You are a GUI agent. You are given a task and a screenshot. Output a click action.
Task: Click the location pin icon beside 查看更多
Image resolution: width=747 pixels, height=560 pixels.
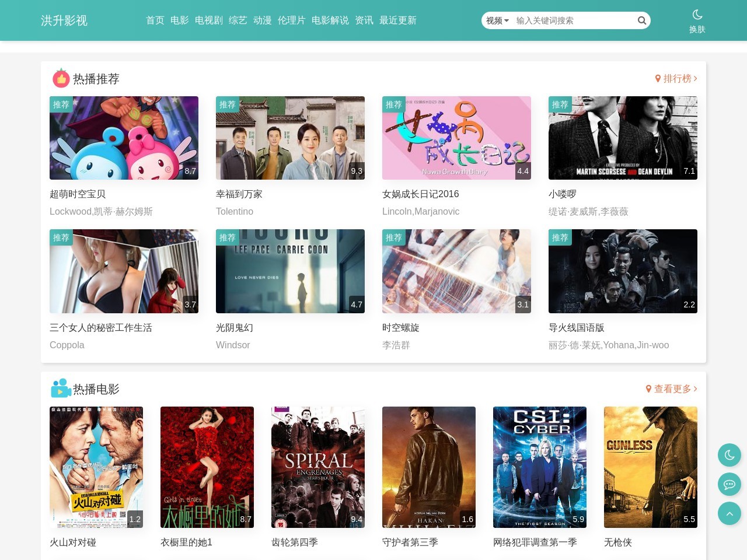648,389
